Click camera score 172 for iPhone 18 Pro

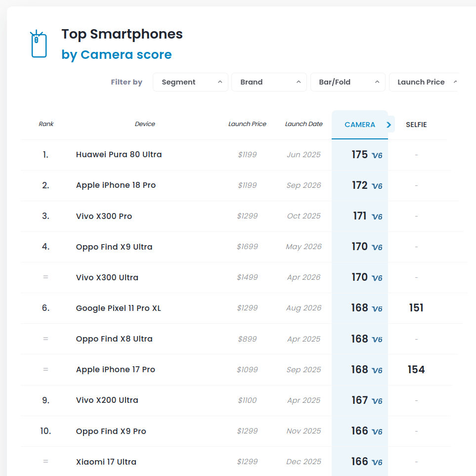coord(359,185)
